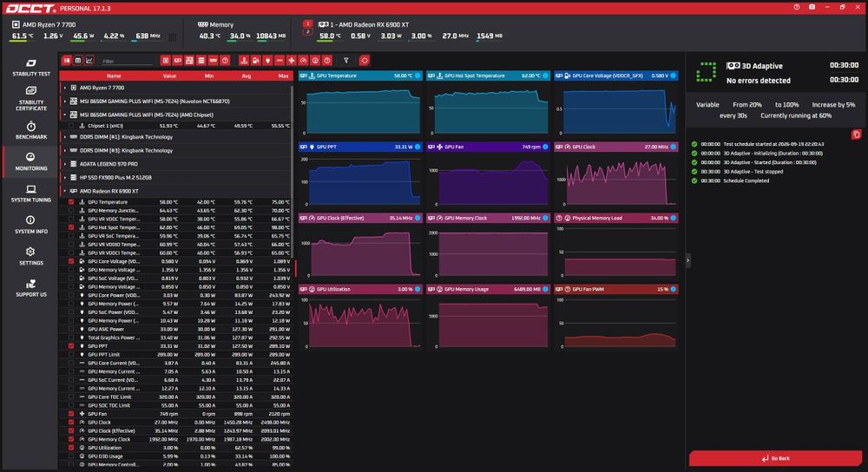Expand the DDR5 DIMM [#3] Kingbank group

click(65, 150)
